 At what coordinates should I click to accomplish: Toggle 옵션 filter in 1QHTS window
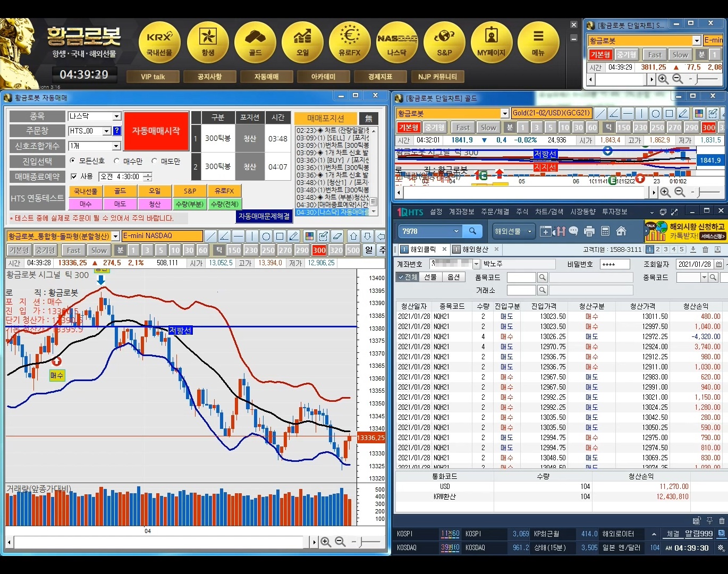coord(453,277)
